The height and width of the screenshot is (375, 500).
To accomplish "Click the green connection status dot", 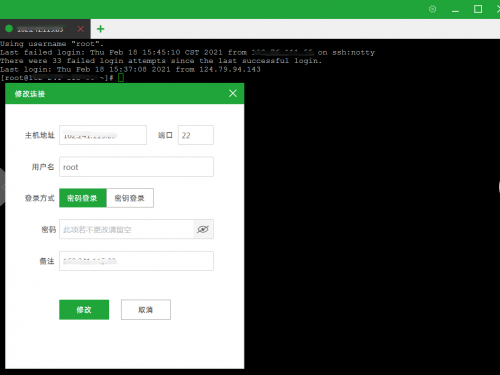I will [9, 29].
